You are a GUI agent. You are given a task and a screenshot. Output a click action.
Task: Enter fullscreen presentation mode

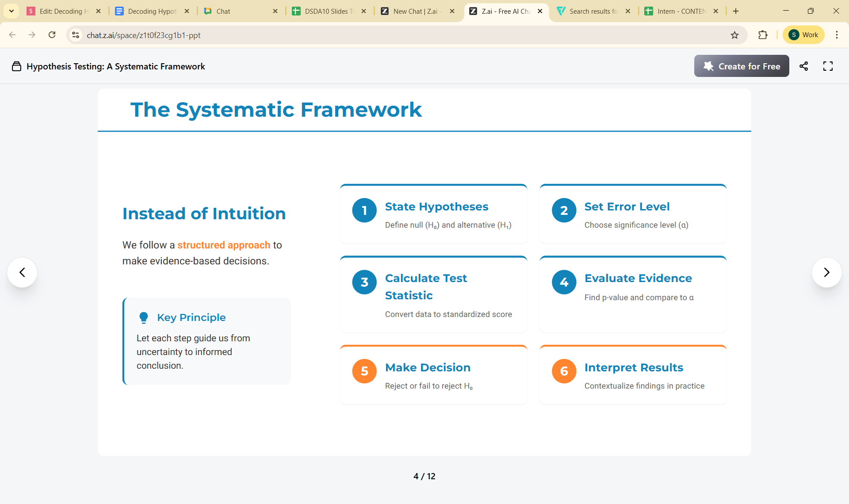(x=828, y=66)
